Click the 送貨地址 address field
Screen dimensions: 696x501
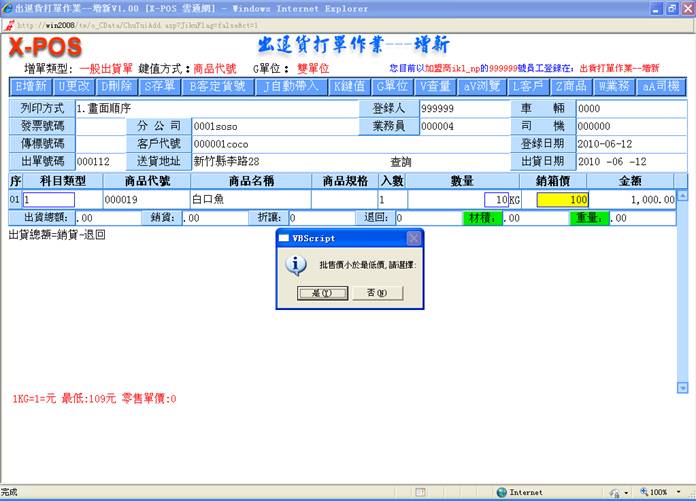tap(272, 161)
